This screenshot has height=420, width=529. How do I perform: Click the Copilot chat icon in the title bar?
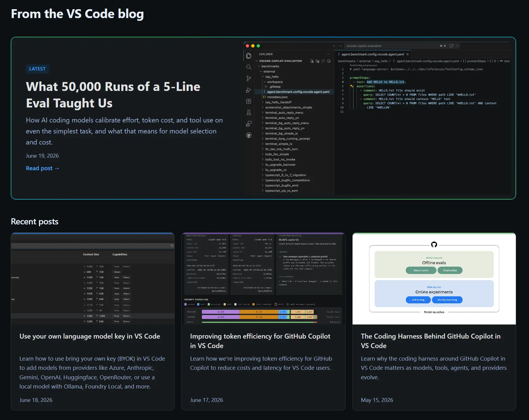click(x=451, y=46)
